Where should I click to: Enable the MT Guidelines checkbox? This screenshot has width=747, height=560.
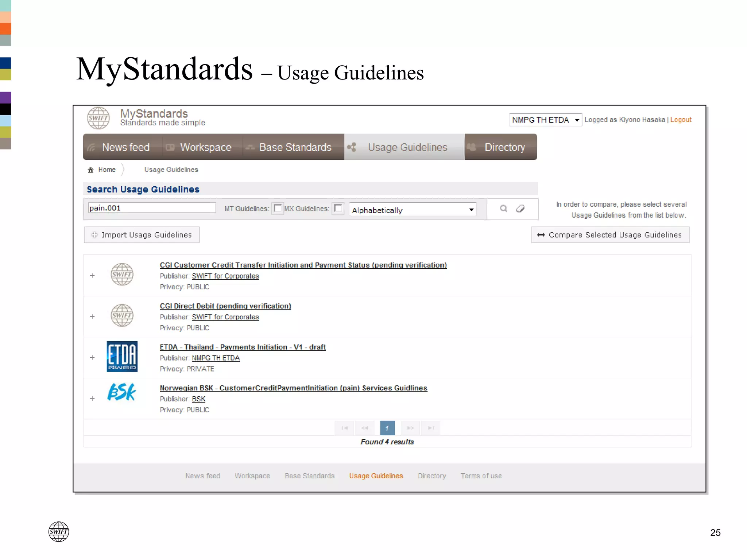pos(278,209)
